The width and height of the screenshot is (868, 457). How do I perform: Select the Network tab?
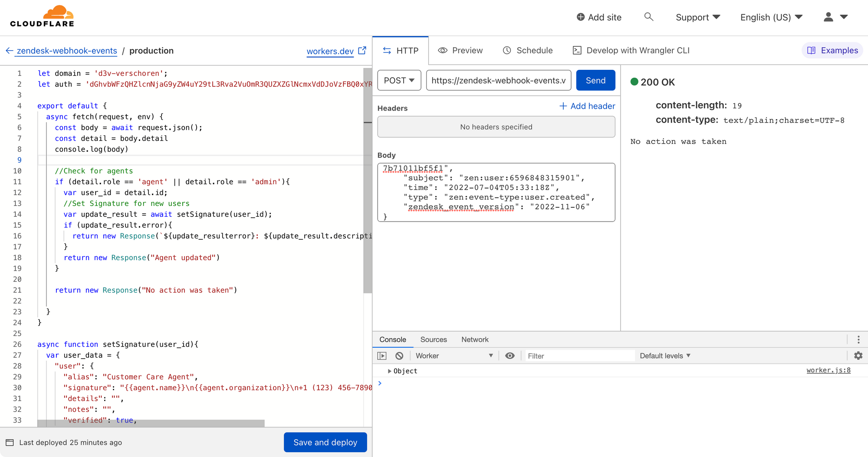tap(475, 339)
